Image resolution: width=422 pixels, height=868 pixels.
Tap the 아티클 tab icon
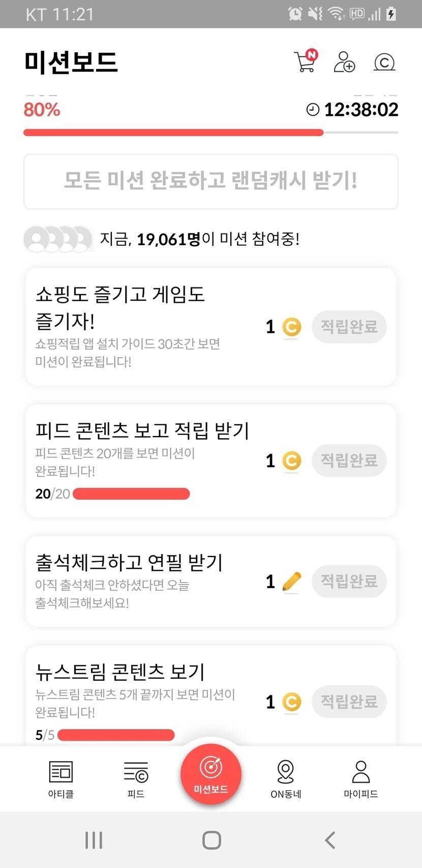pyautogui.click(x=61, y=778)
